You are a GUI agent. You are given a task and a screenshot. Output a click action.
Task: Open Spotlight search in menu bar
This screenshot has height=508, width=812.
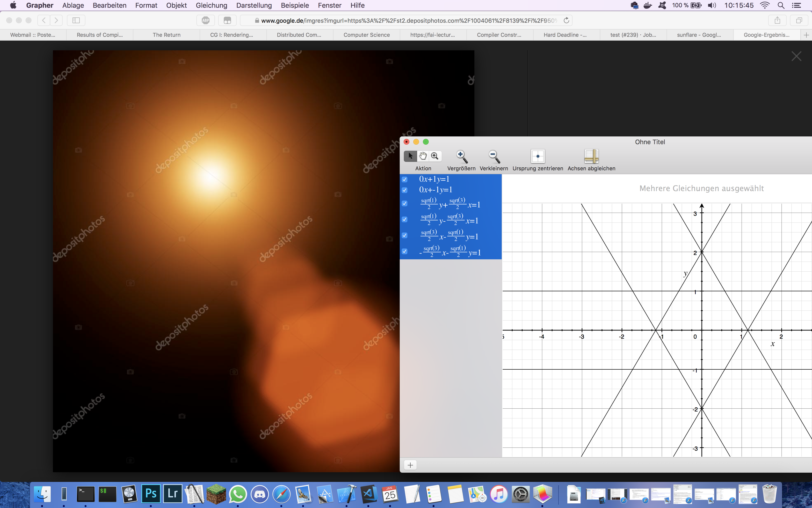pyautogui.click(x=781, y=5)
